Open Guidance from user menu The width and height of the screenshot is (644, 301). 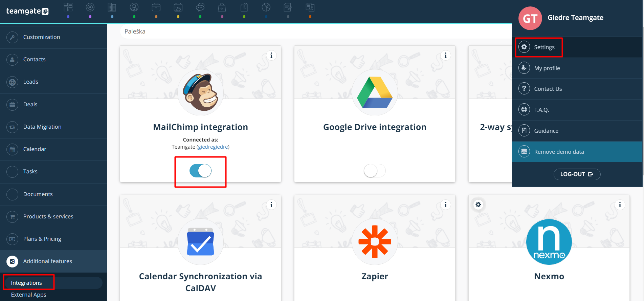click(x=577, y=131)
